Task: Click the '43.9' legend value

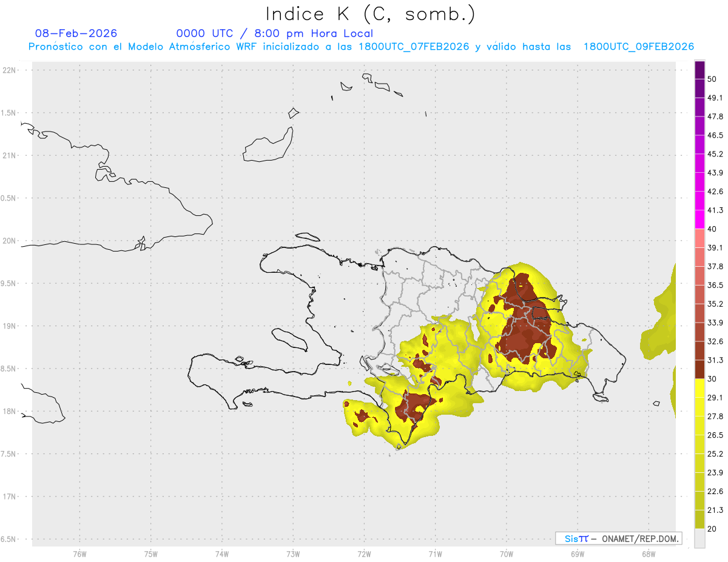Action: click(715, 173)
